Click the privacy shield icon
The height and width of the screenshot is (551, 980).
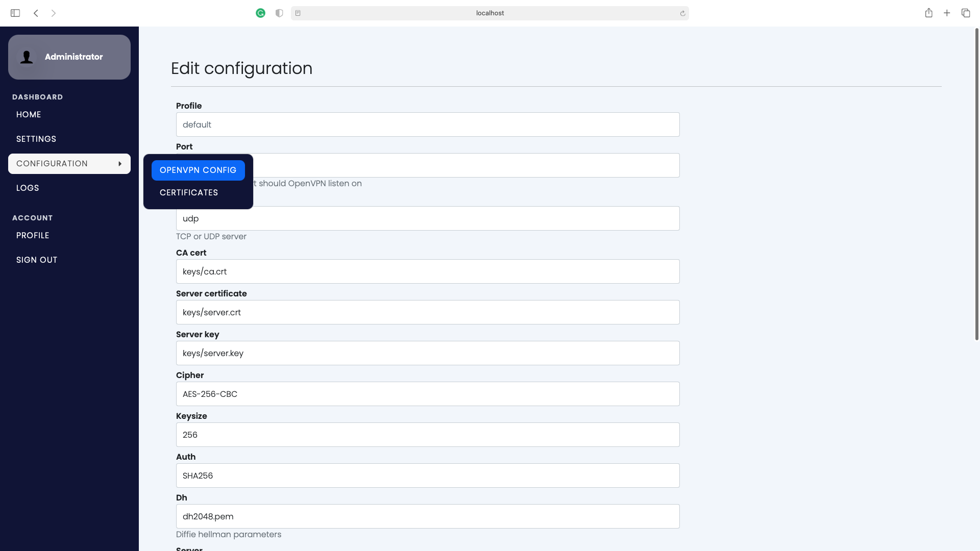279,13
